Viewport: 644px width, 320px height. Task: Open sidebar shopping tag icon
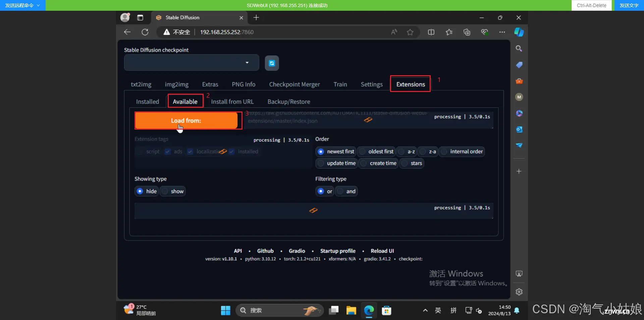(519, 65)
